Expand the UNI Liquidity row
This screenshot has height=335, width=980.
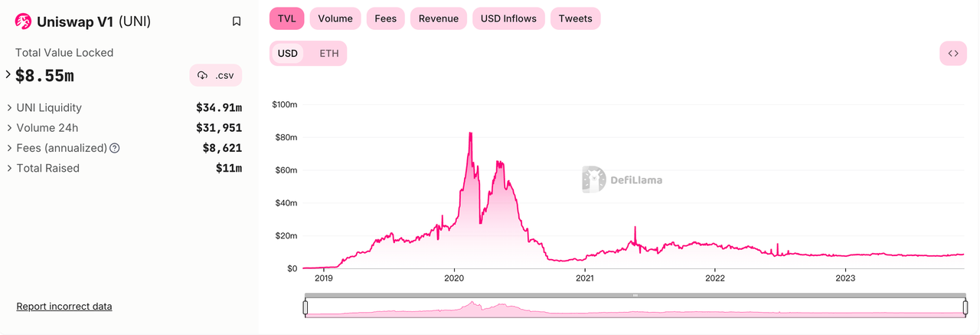tap(9, 108)
